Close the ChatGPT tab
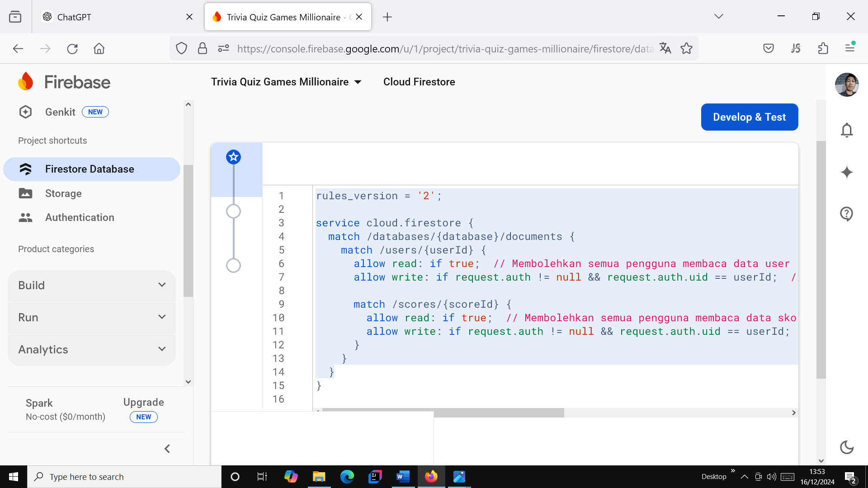Image resolution: width=868 pixels, height=488 pixels. click(x=189, y=17)
